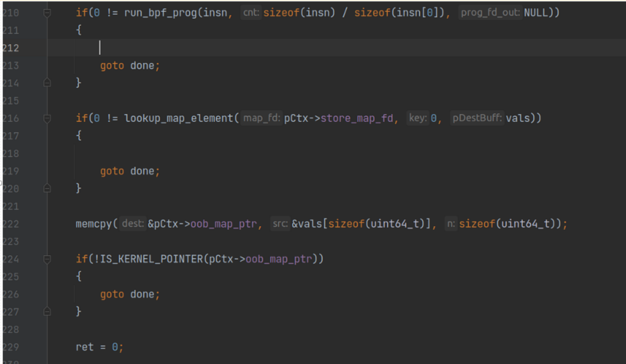
Task: Collapse the code block starting at line 210
Action: point(47,13)
